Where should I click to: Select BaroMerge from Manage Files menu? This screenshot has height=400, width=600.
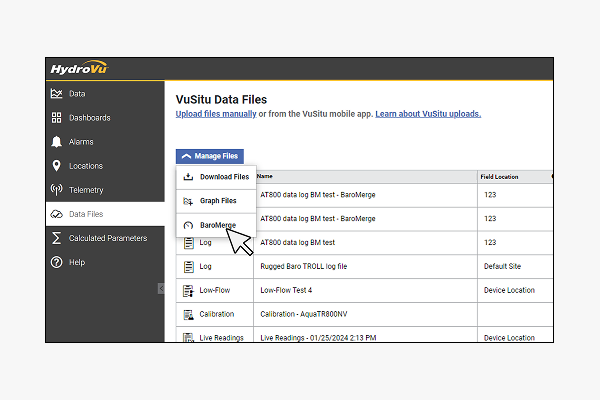point(216,225)
